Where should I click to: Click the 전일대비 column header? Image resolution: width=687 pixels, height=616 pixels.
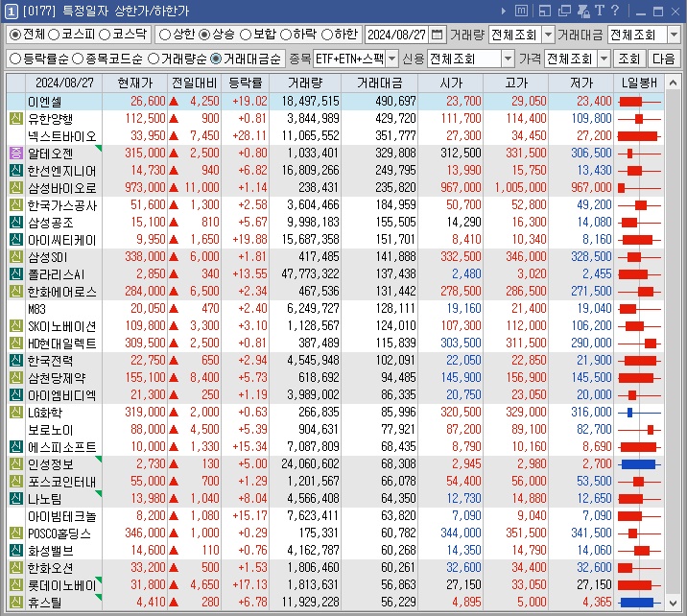coord(194,83)
